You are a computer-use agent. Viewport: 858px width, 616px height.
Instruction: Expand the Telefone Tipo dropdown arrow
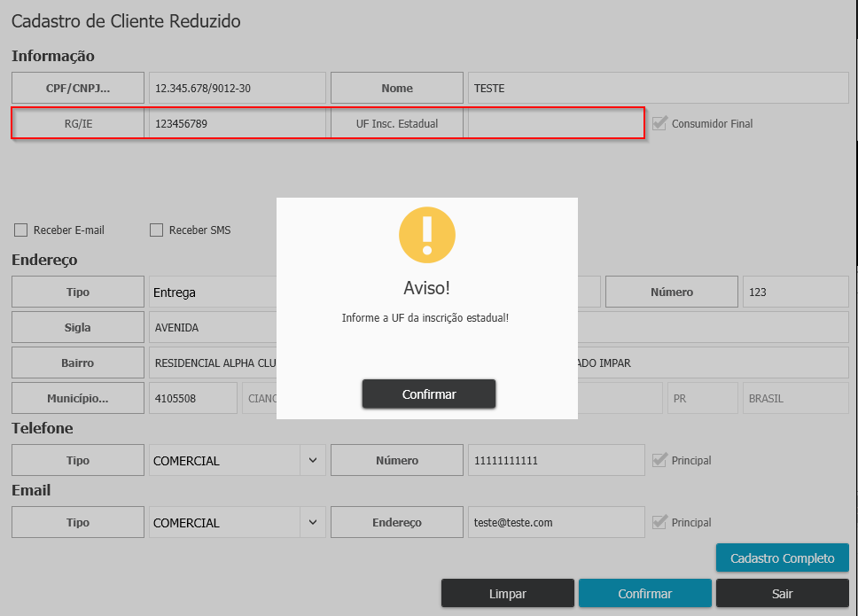click(x=312, y=461)
